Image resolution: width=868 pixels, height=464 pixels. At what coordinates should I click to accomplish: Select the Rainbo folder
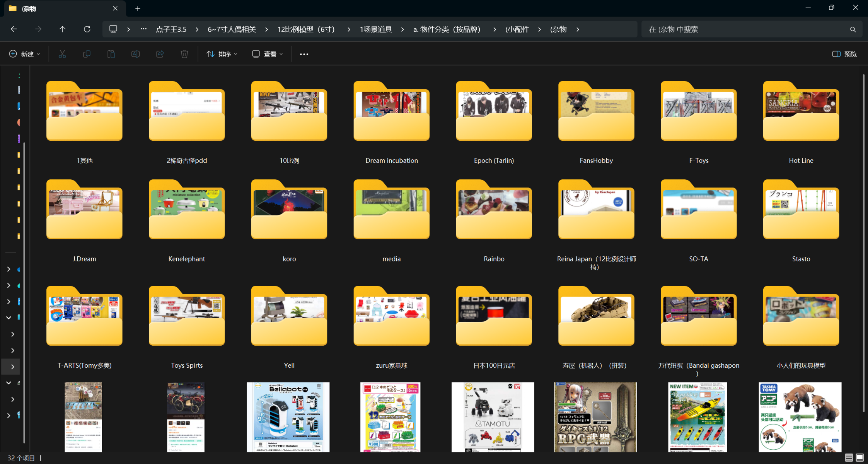point(494,220)
